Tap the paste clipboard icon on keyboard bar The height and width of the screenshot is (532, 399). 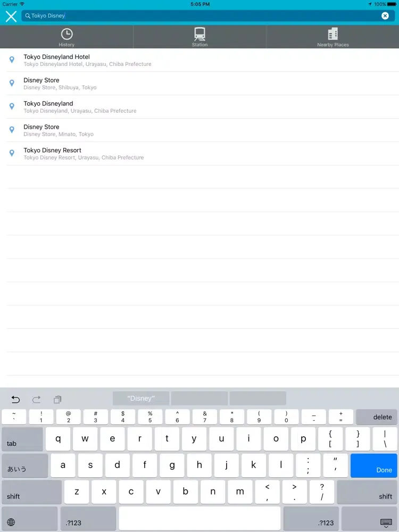click(57, 400)
